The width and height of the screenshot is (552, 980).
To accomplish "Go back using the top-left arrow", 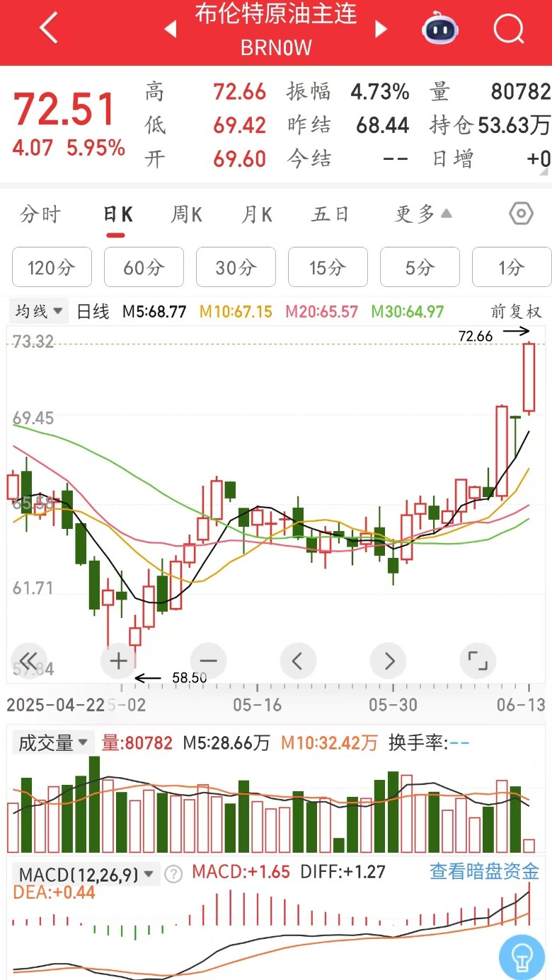I will tap(48, 30).
